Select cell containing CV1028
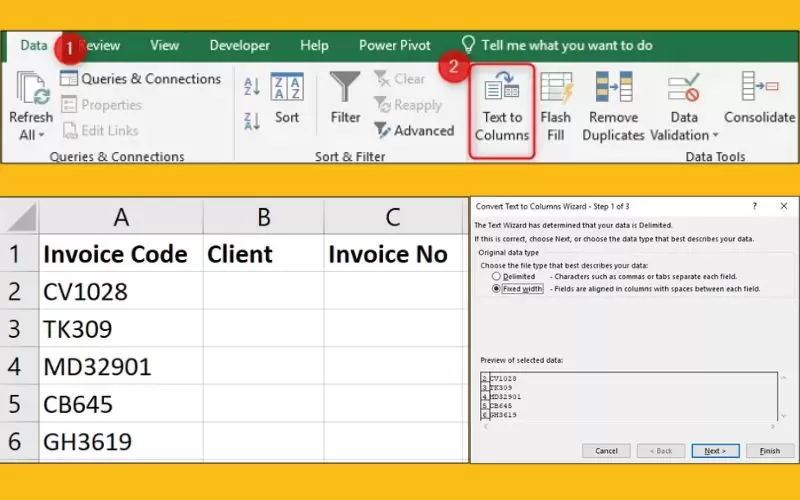Screen dimensions: 800x500 pyautogui.click(x=121, y=291)
